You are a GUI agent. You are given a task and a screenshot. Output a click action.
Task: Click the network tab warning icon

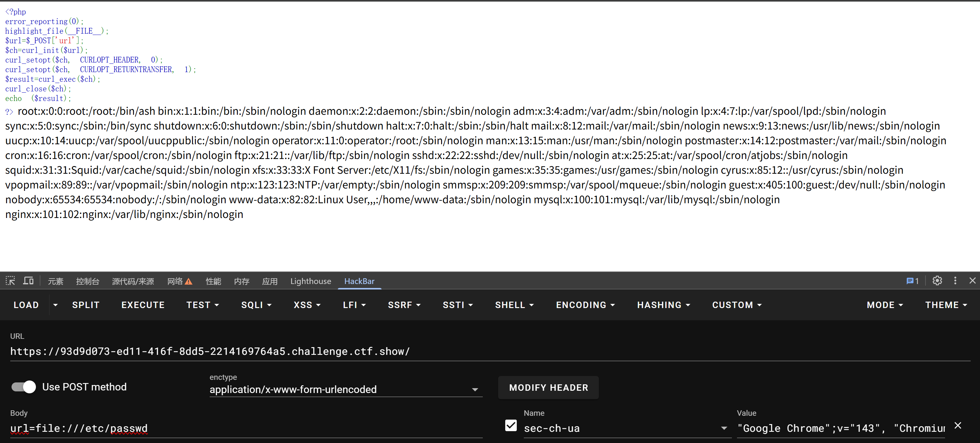point(189,281)
